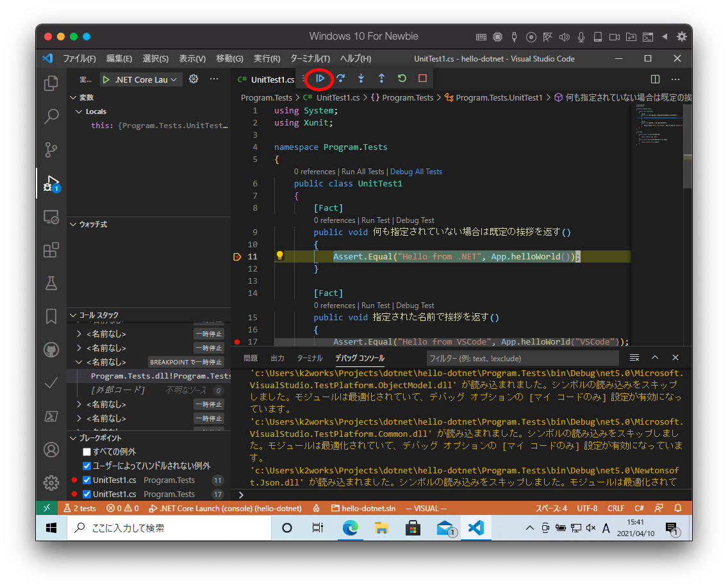Open the Testing flask icon view
The image size is (728, 588).
point(51,283)
